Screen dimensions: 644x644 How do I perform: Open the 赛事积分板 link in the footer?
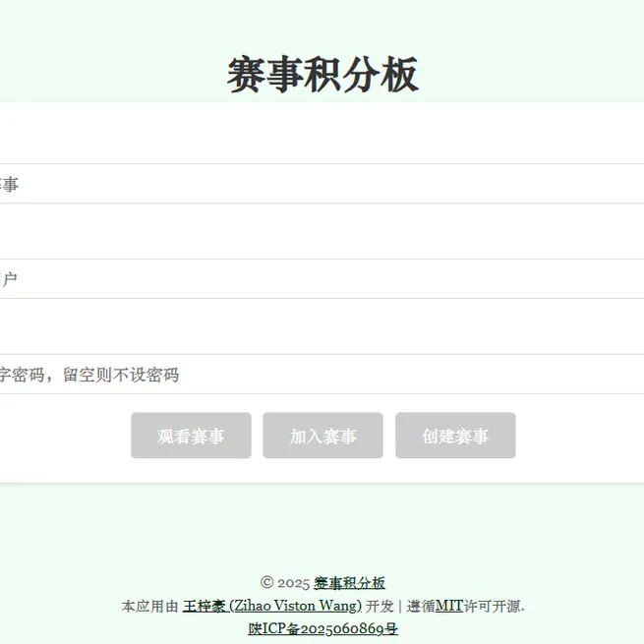pos(349,583)
